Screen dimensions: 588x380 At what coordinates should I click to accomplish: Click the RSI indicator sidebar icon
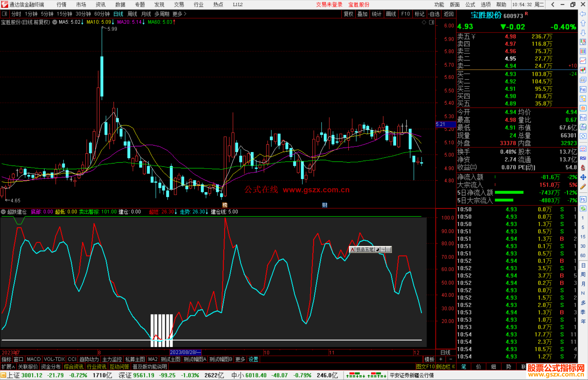583,158
